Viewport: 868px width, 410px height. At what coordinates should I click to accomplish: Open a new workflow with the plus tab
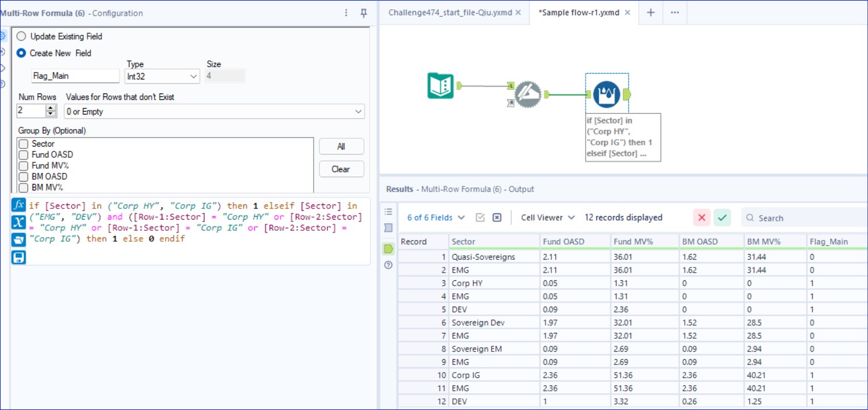(650, 12)
